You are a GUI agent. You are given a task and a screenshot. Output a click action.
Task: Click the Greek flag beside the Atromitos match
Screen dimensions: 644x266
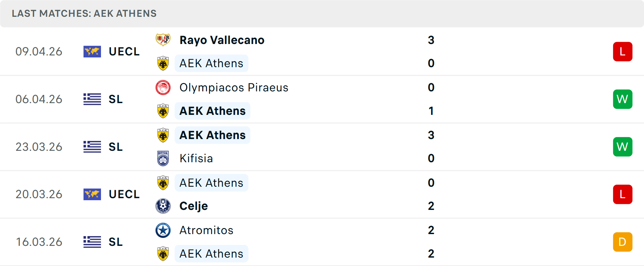coord(92,242)
